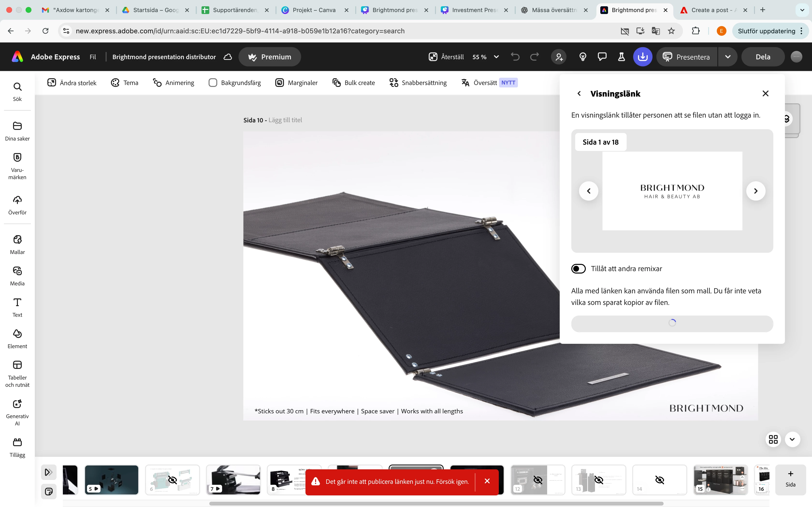This screenshot has width=812, height=507.
Task: Click the download button in top bar
Action: (x=642, y=57)
